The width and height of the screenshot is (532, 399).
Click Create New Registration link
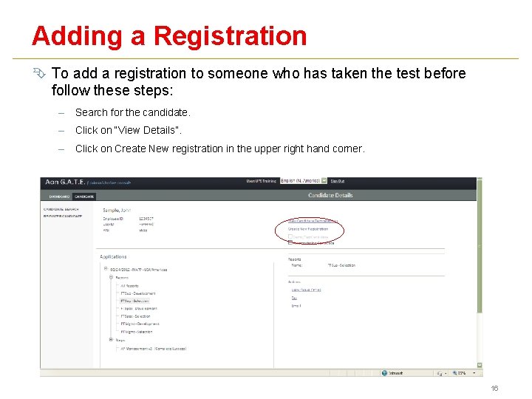[x=308, y=229]
